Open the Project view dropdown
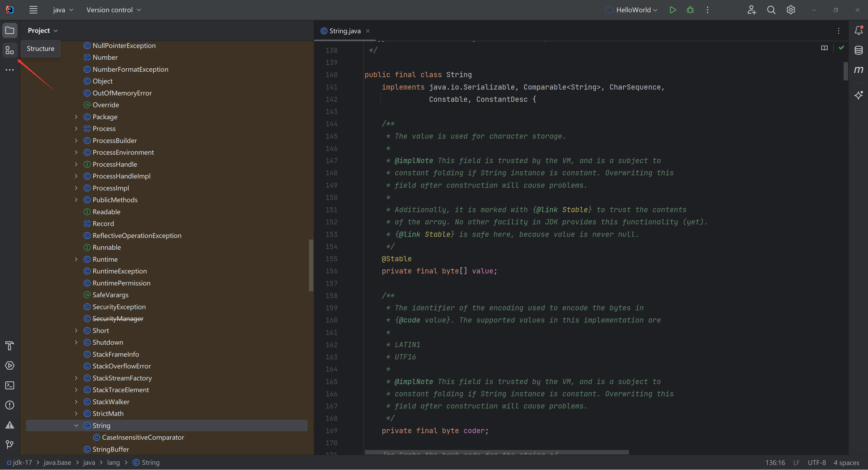Screen dimensions: 868x470 point(43,30)
